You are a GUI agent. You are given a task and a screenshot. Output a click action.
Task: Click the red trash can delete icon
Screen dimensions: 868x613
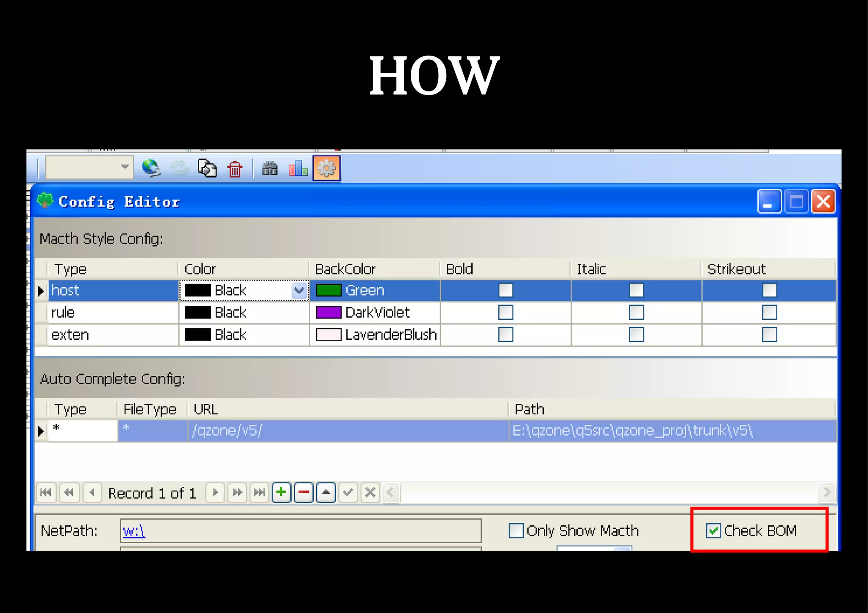click(x=235, y=169)
